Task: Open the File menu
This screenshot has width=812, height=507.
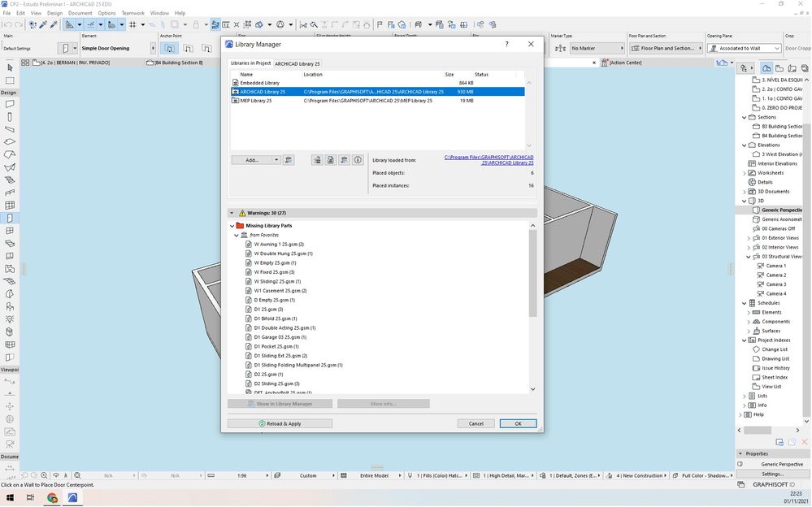Action: pos(7,13)
